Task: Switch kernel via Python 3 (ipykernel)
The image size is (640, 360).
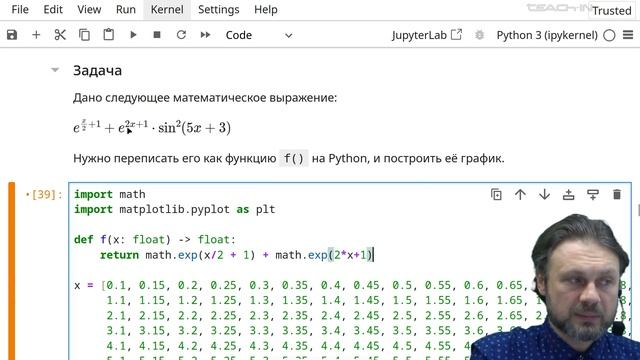Action: (547, 35)
